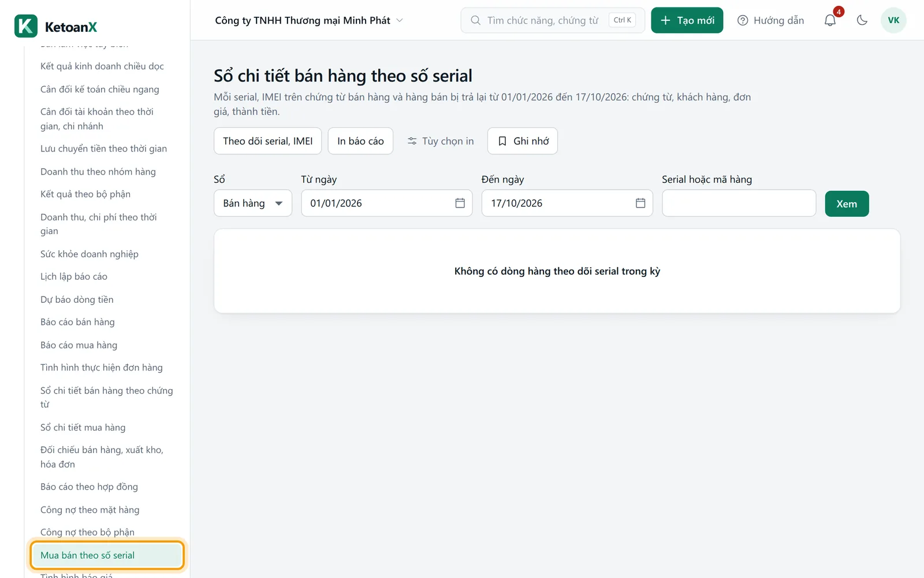
Task: Open the notifications bell
Action: tap(830, 20)
